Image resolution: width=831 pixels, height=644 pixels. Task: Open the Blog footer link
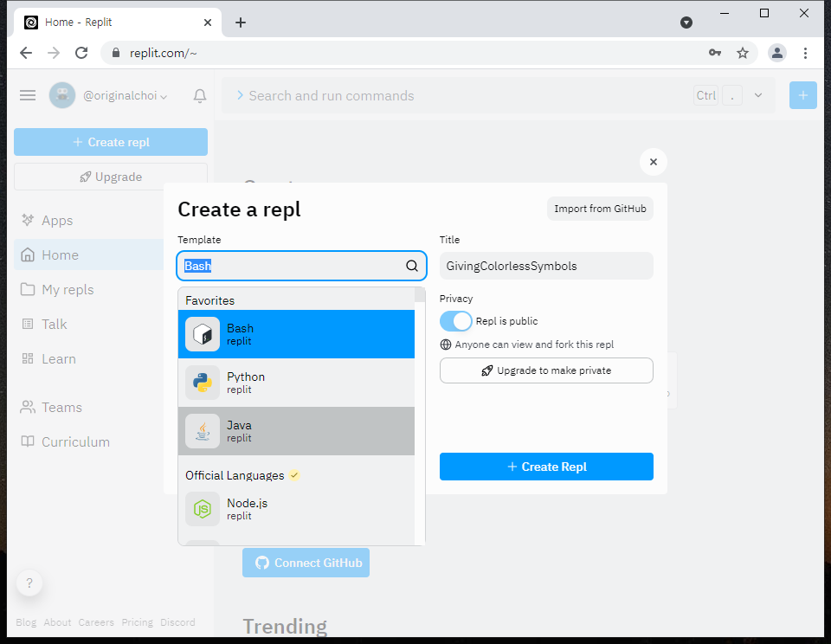(x=26, y=622)
